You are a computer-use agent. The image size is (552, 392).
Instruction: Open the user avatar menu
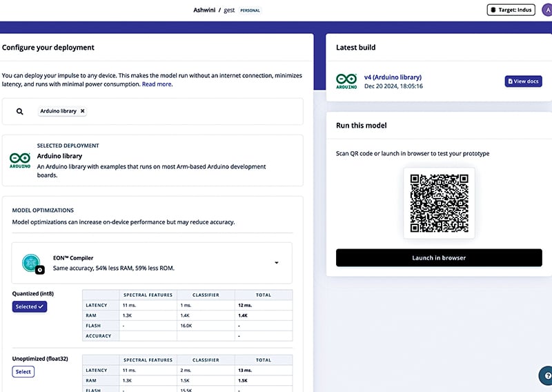coord(547,10)
